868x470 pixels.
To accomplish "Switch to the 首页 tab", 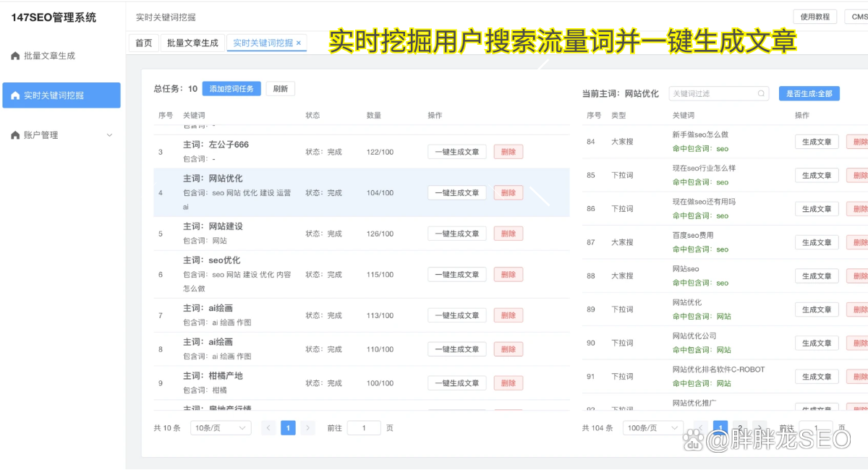I will click(x=144, y=43).
